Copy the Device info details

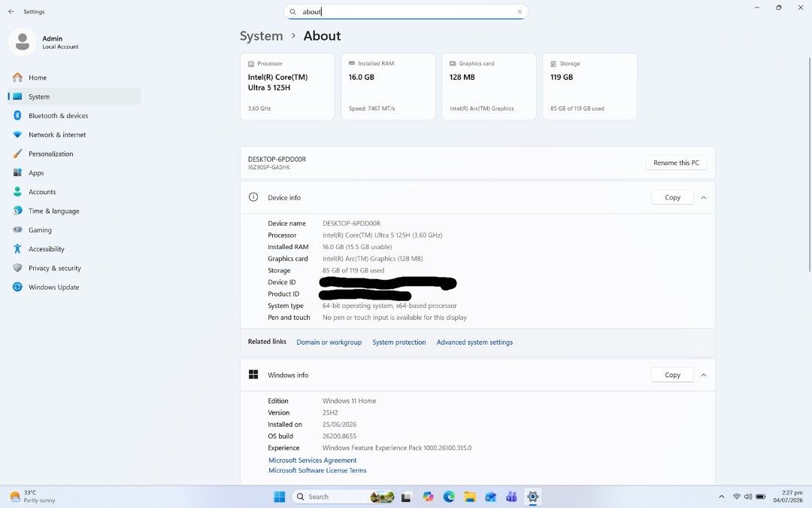tap(672, 197)
